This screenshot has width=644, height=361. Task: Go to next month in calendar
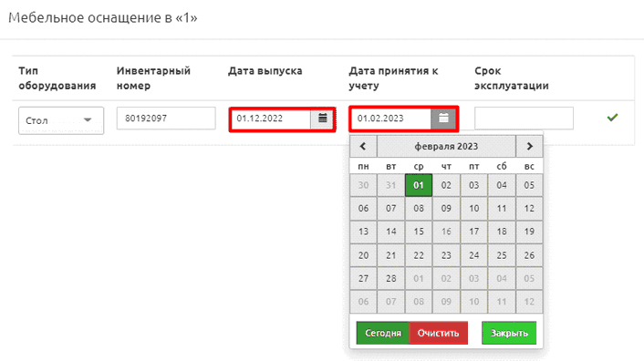tap(529, 147)
